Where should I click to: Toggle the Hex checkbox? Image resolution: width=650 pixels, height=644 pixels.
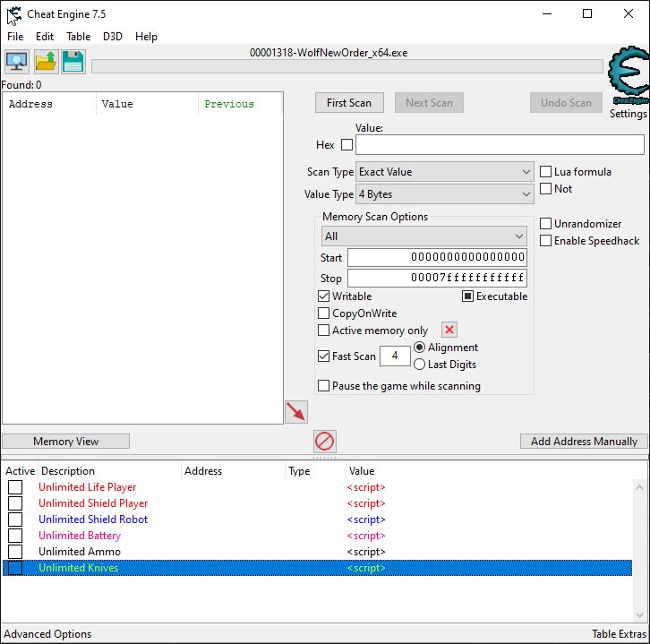[346, 145]
